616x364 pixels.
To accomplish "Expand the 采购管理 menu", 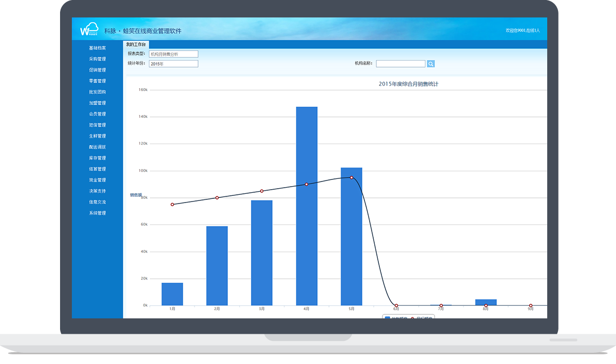I will pyautogui.click(x=97, y=59).
